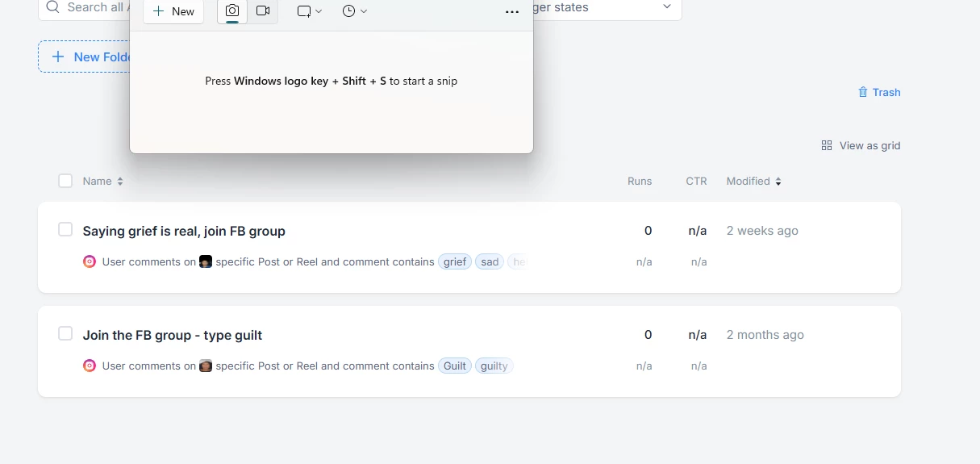Click post thumbnail in guilt automation row
Screen dimensions: 980x464
point(206,366)
